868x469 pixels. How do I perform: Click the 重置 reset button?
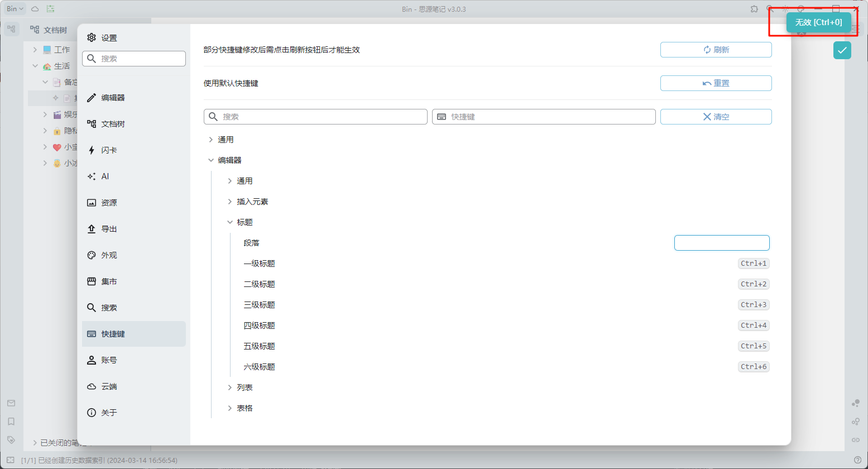[x=716, y=83]
